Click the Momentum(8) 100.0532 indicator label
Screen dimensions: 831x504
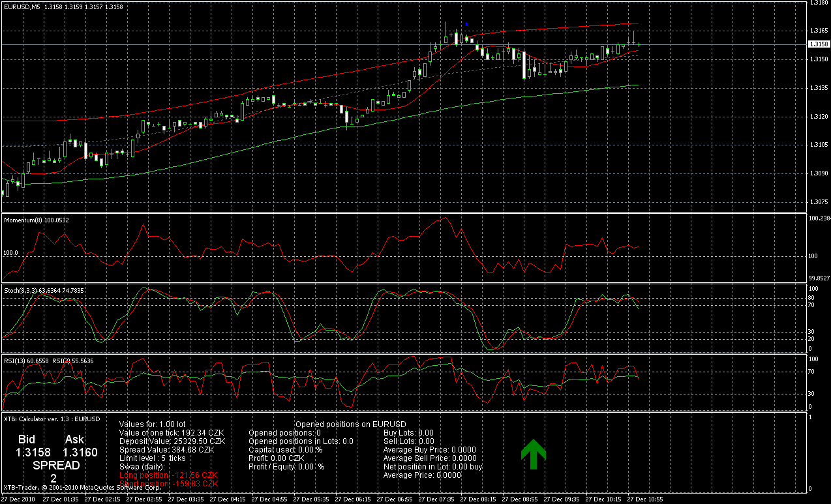coord(37,220)
